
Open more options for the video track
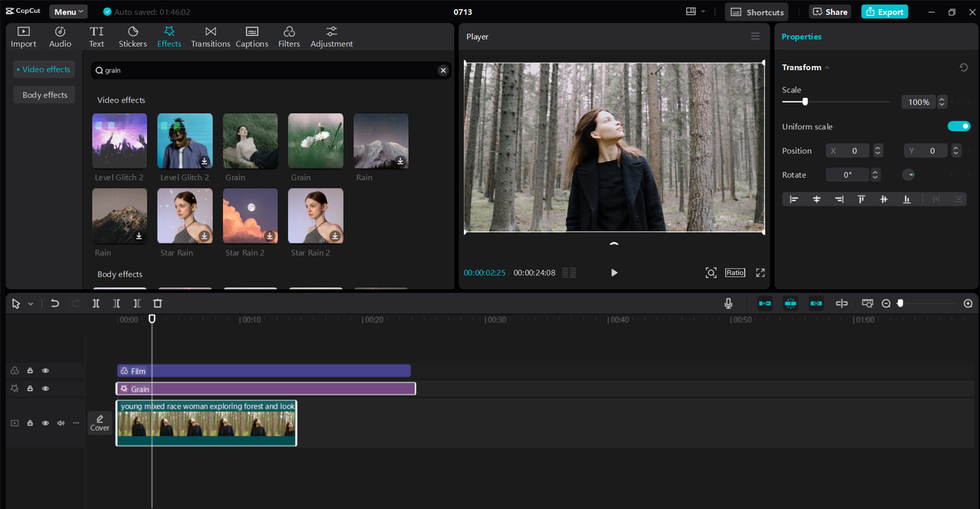click(76, 423)
